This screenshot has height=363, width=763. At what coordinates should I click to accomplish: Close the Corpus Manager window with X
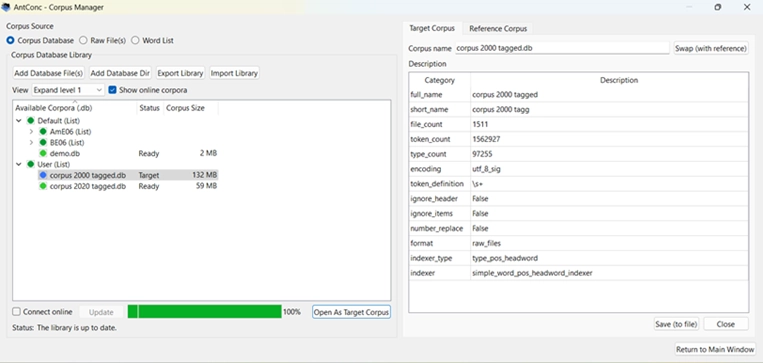747,7
